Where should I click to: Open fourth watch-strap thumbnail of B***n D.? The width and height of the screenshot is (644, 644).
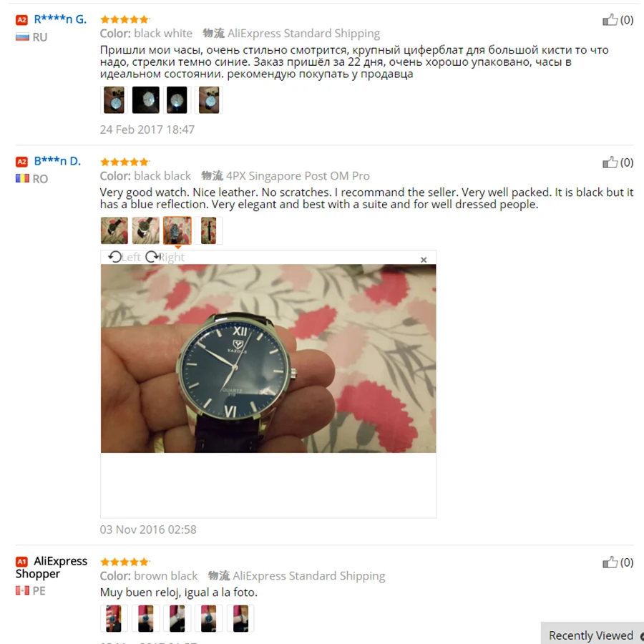pos(209,230)
